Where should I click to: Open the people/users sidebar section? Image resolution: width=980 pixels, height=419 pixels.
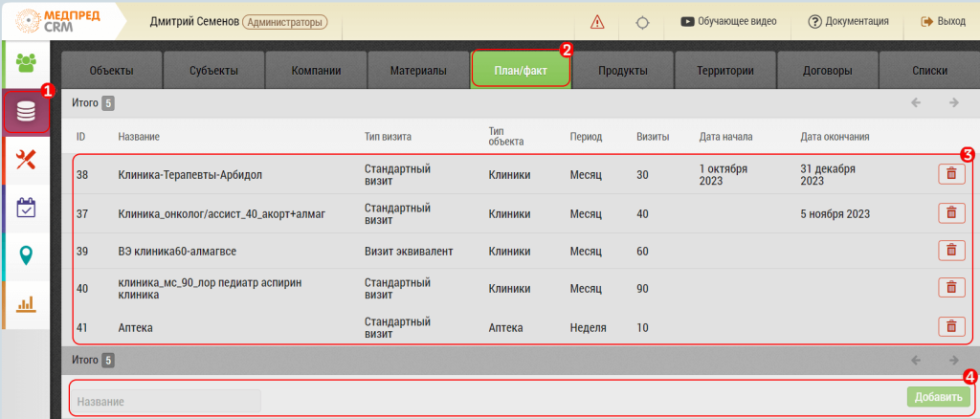26,64
